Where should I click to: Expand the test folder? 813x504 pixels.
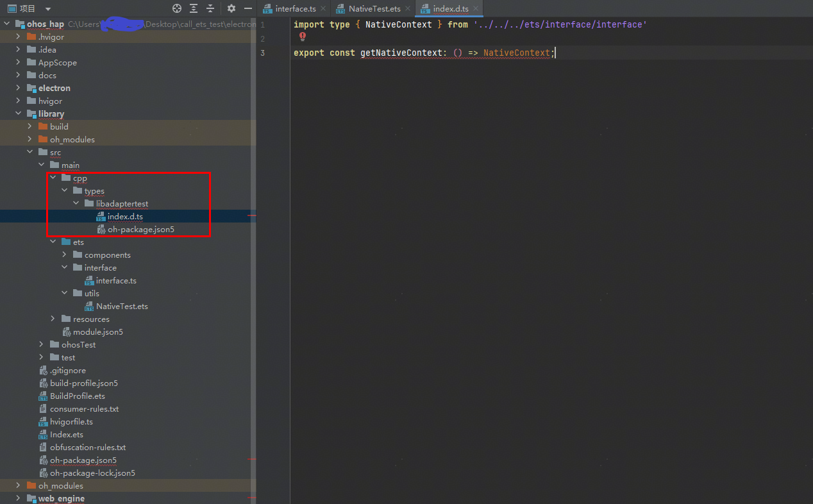point(42,358)
